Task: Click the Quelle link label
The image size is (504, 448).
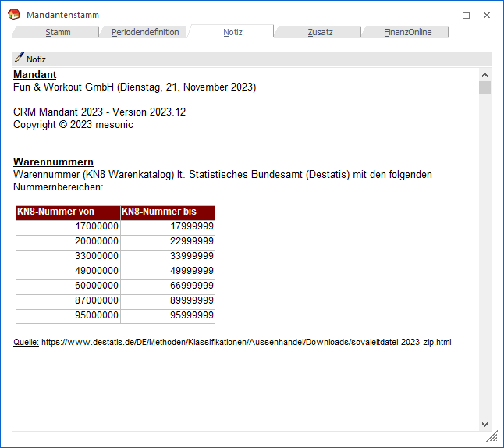Action: 26,342
